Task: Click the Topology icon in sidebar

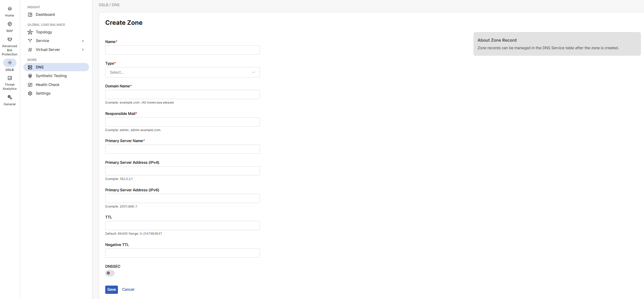Action: (30, 32)
